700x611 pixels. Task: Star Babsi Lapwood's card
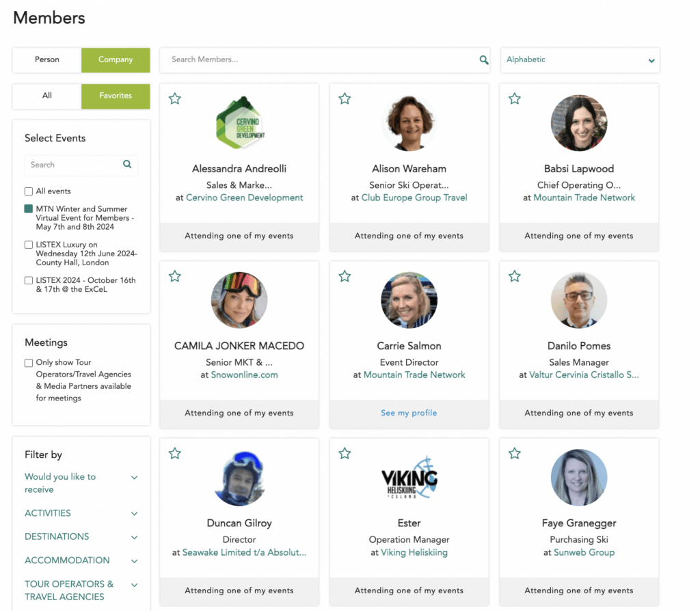click(x=515, y=98)
